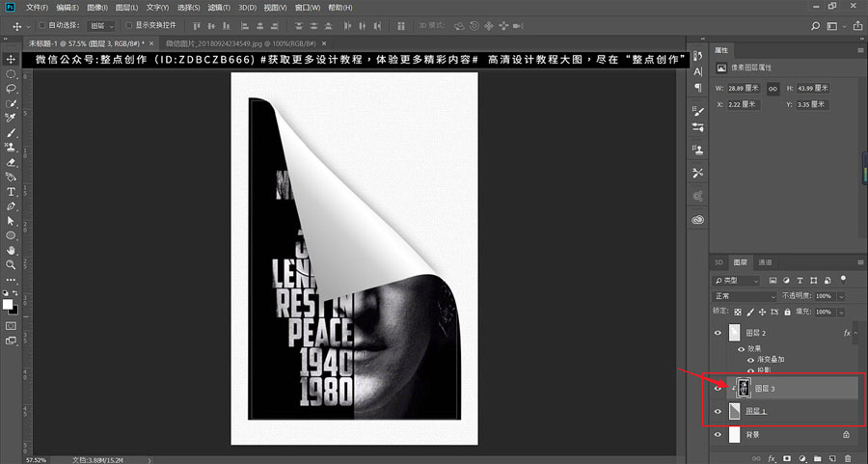Select the Zoom magnifier tool

pos(11,264)
